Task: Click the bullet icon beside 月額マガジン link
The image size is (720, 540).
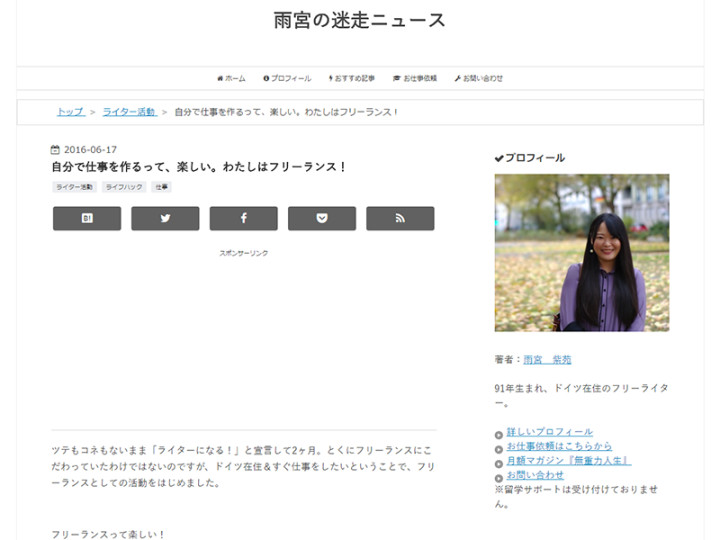Action: click(499, 463)
